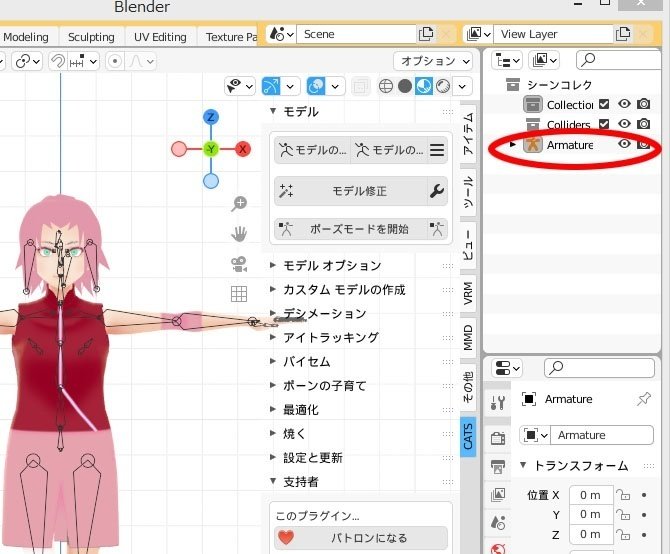670x554 pixels.
Task: Click the Scene name field
Action: click(x=356, y=34)
